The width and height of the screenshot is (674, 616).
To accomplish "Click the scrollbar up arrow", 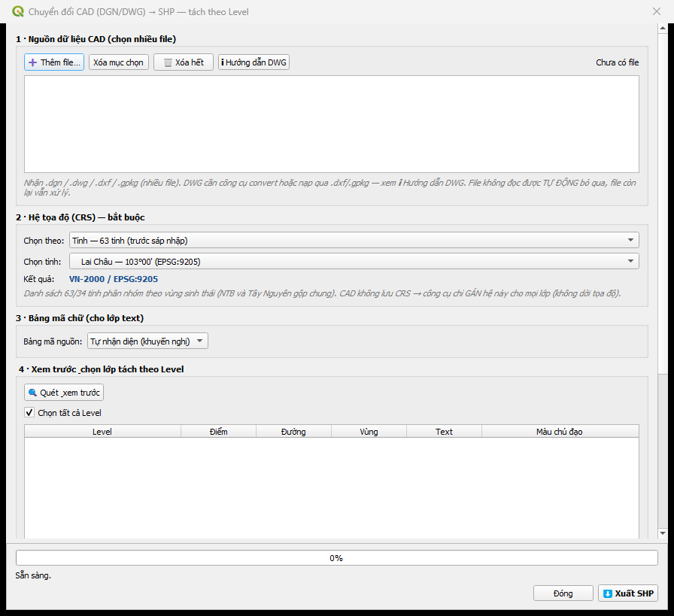I will coord(663,29).
